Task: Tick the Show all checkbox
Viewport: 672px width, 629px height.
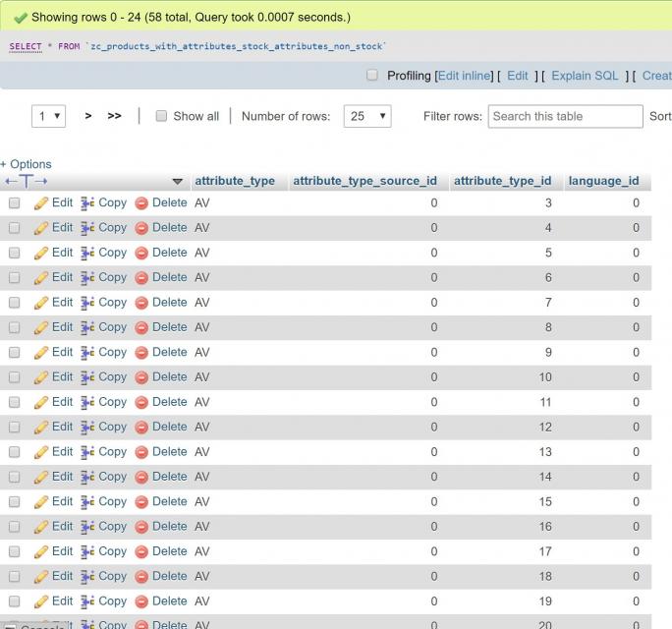Action: pyautogui.click(x=161, y=116)
